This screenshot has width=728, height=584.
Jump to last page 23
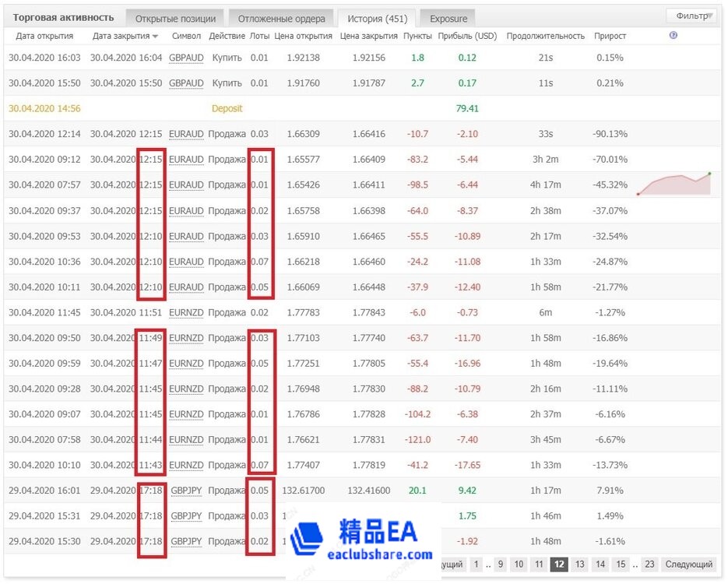pyautogui.click(x=649, y=565)
